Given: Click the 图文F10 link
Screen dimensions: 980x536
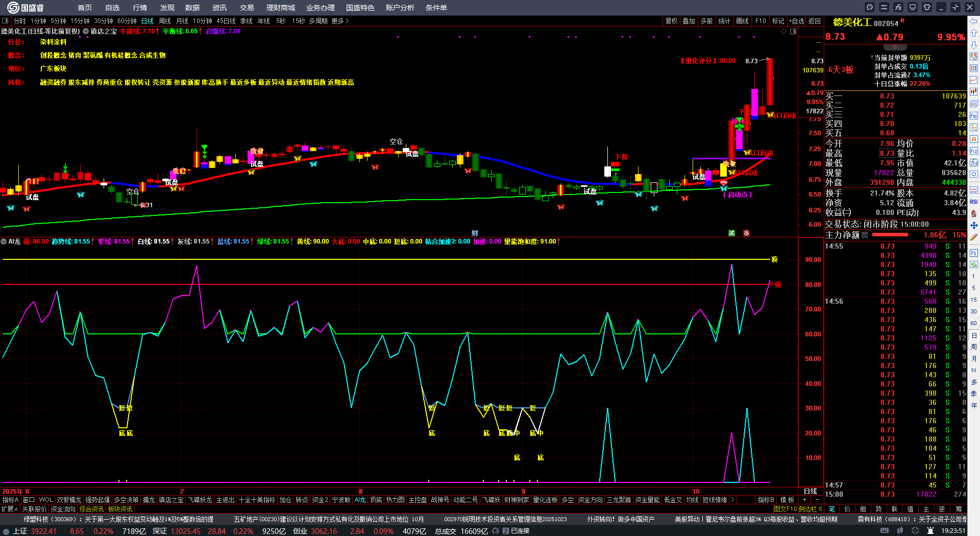Looking at the screenshot, I should (x=785, y=508).
